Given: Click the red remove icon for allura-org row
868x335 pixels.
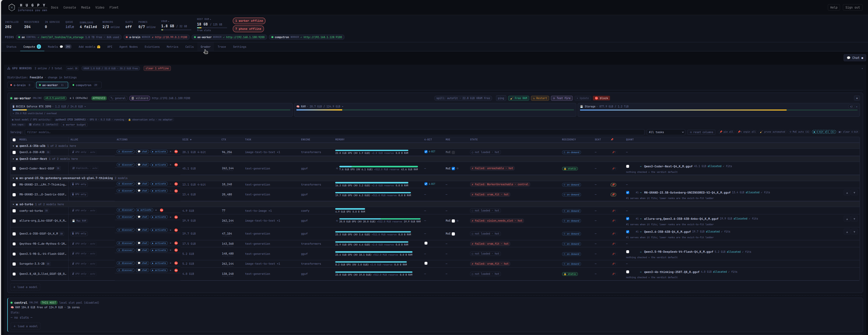Looking at the screenshot, I should click(x=176, y=217).
